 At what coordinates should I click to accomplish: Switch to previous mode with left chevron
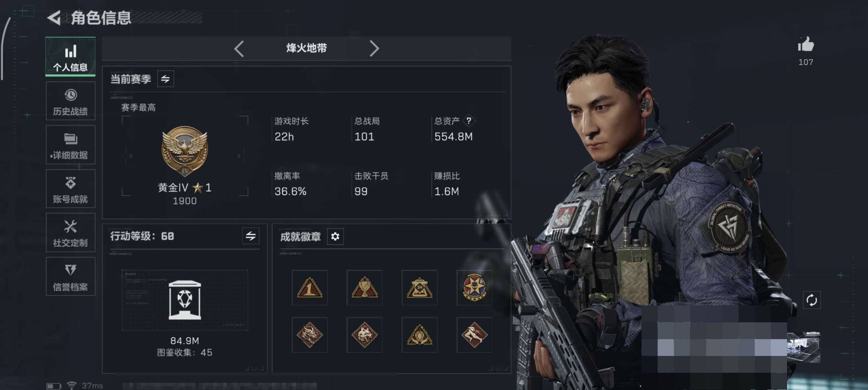[239, 48]
